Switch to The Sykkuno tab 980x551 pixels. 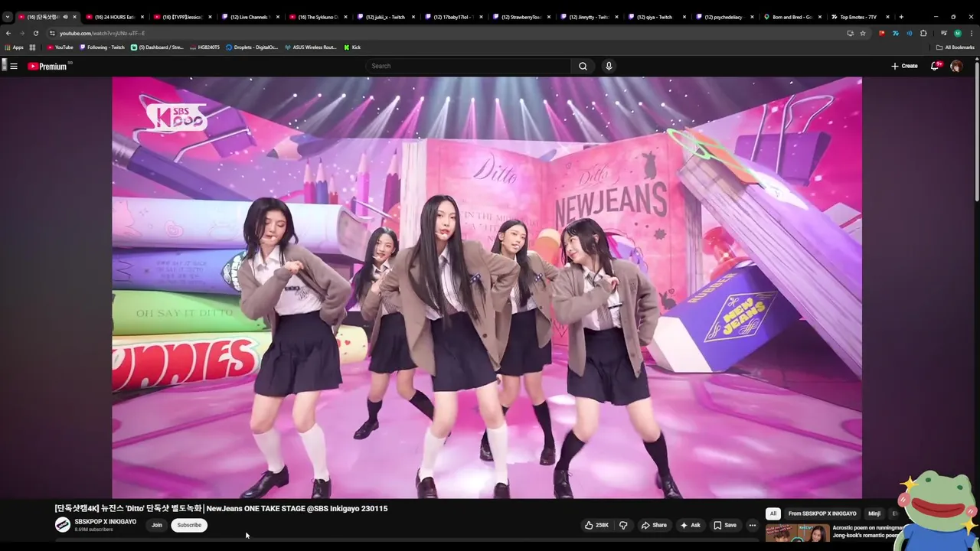[317, 17]
